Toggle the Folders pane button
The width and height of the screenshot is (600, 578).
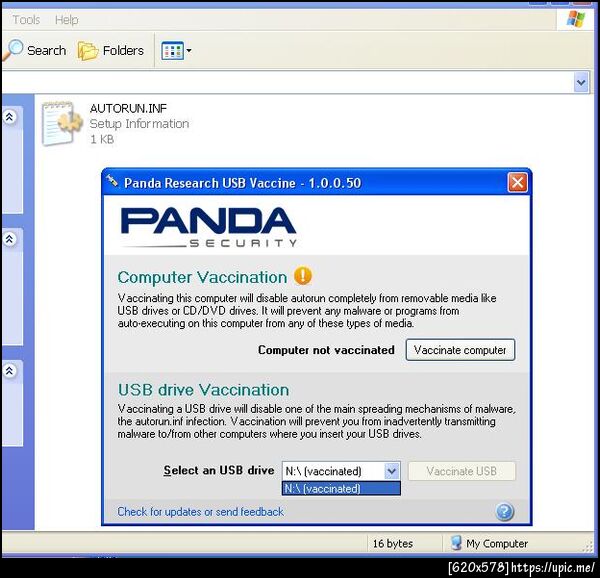(111, 50)
